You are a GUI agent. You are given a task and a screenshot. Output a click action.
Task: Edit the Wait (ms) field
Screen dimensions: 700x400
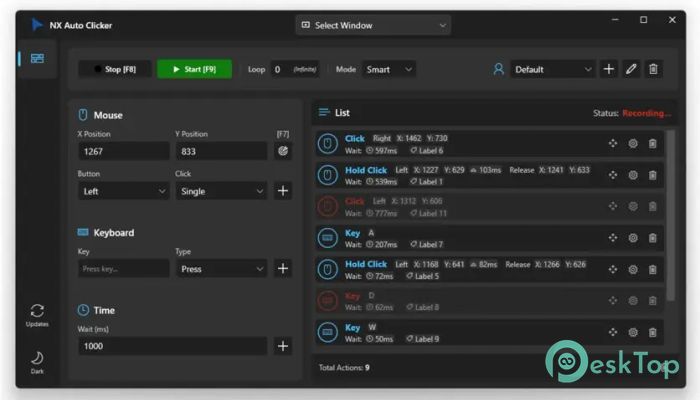pos(173,346)
